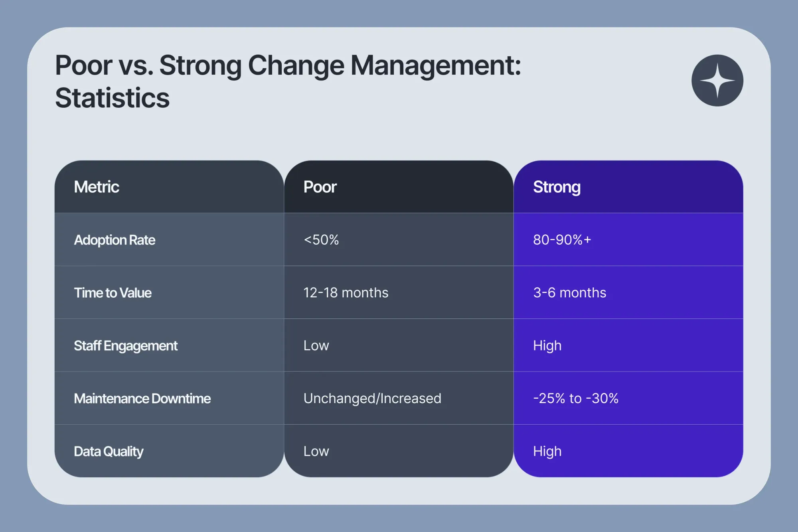The height and width of the screenshot is (532, 798).
Task: Select the Strong column header
Action: click(x=557, y=187)
